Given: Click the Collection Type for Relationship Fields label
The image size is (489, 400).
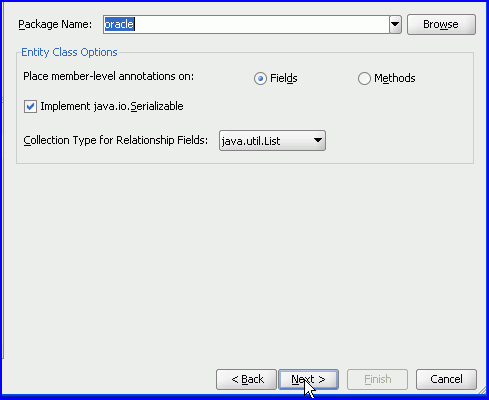Looking at the screenshot, I should click(116, 140).
